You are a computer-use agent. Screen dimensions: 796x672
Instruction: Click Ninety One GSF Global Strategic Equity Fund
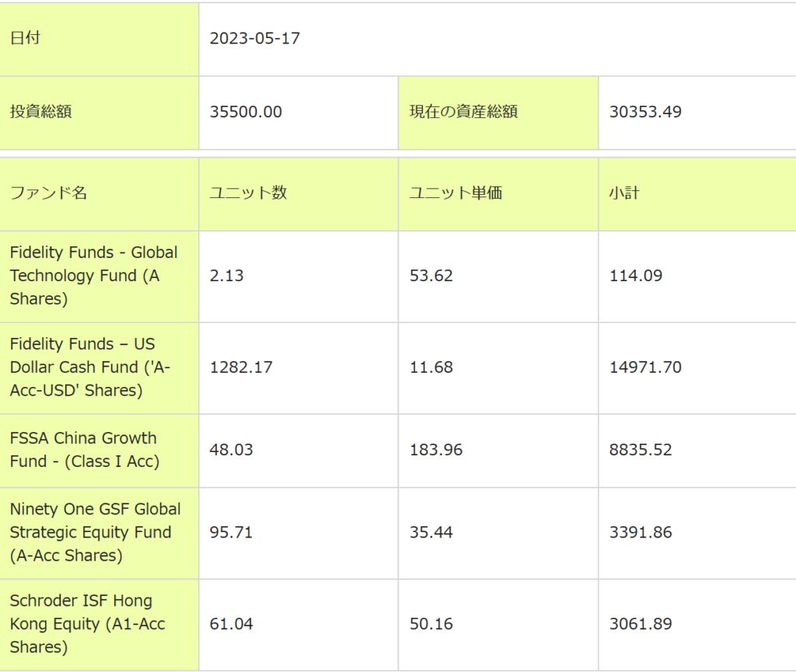(x=95, y=532)
